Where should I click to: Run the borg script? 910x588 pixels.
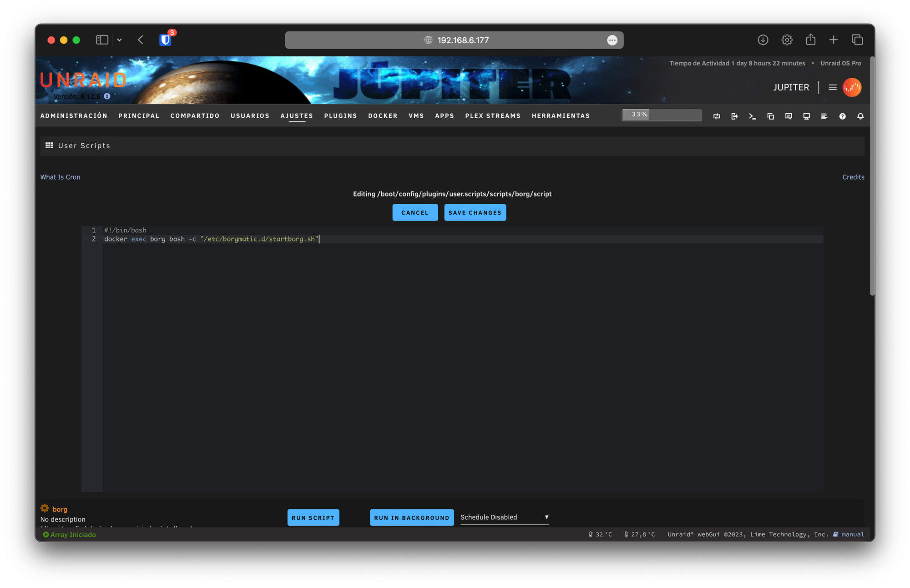[313, 518]
